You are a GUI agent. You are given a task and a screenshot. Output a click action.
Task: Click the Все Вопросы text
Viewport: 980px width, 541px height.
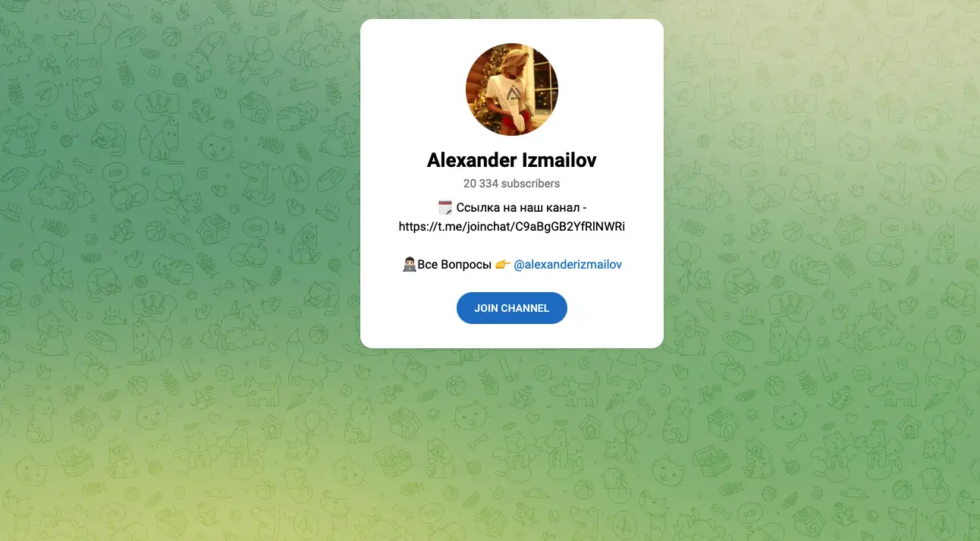[x=454, y=265]
